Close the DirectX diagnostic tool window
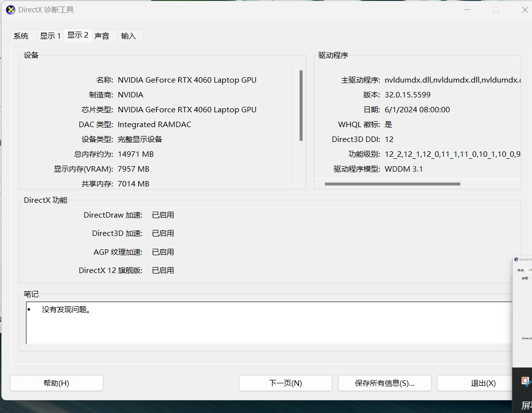The image size is (532, 413). [525, 10]
